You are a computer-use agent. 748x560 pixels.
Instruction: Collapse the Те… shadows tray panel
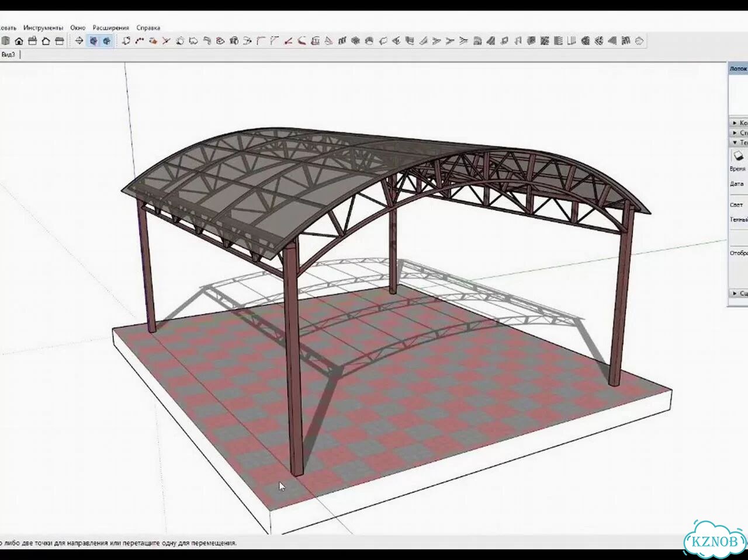point(739,142)
